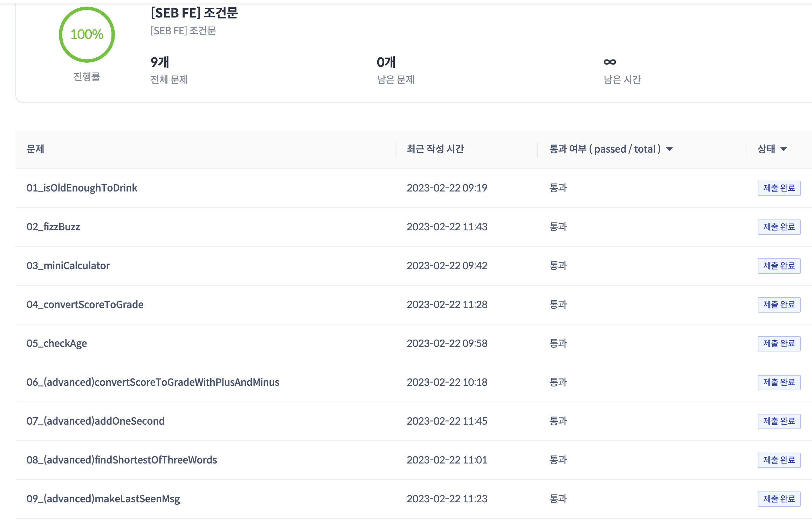Open problem 03_miniCalculator
The image size is (812, 523).
[68, 266]
